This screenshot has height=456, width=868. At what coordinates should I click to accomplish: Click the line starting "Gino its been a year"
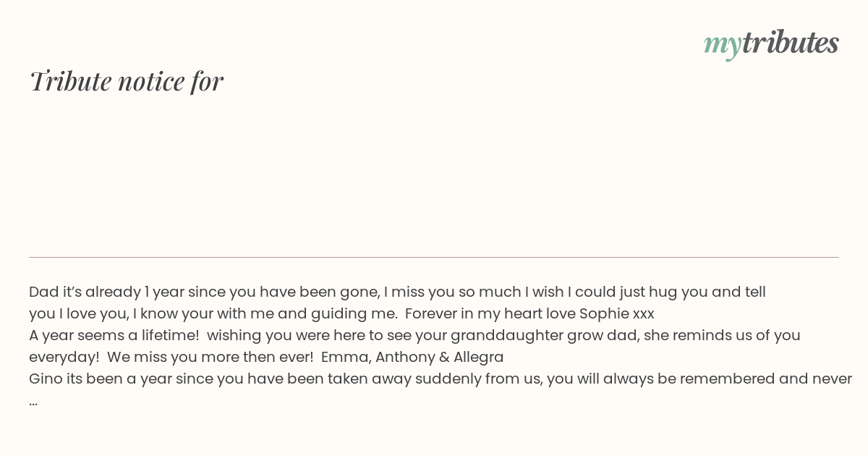point(441,379)
